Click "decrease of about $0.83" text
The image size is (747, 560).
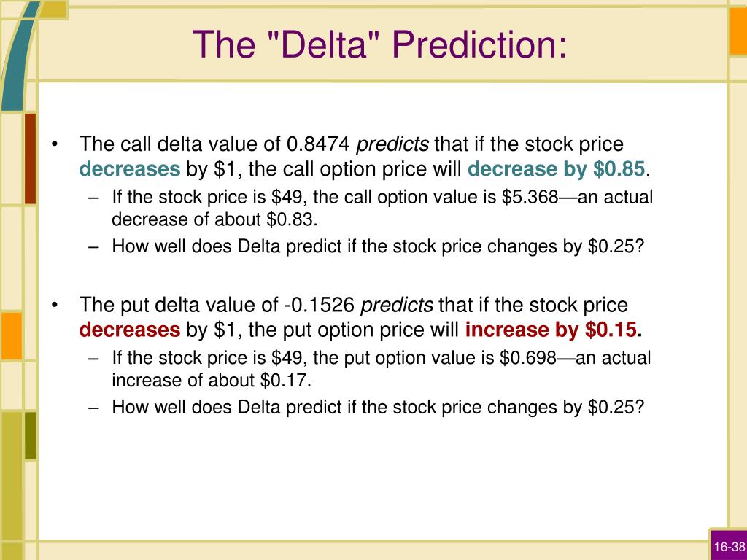(214, 219)
